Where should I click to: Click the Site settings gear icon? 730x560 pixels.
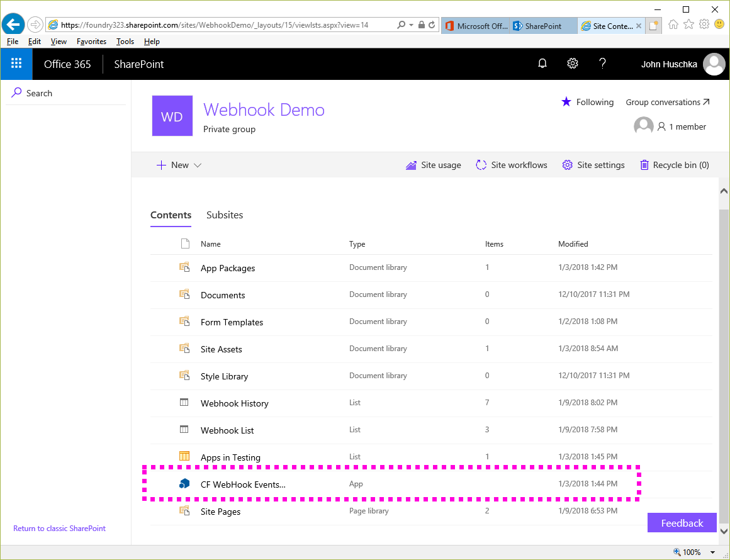click(567, 165)
